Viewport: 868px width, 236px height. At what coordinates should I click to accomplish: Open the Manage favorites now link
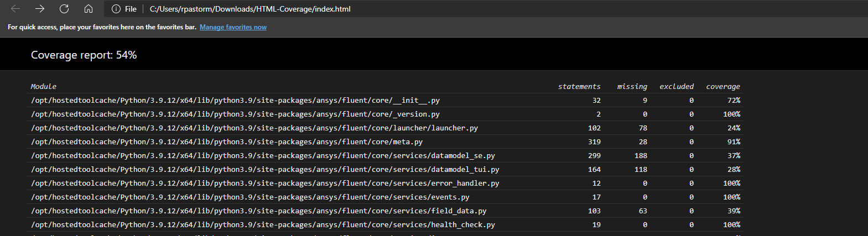click(x=233, y=27)
